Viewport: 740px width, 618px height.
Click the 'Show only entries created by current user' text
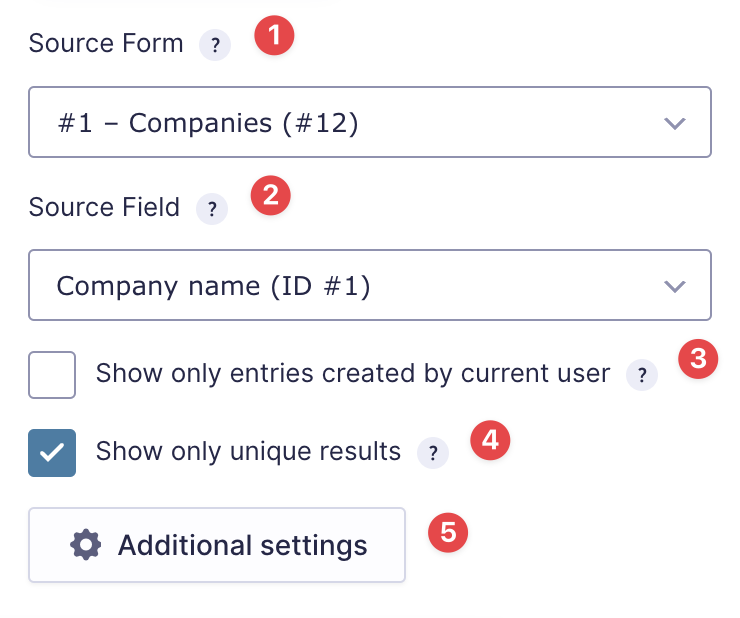(352, 374)
